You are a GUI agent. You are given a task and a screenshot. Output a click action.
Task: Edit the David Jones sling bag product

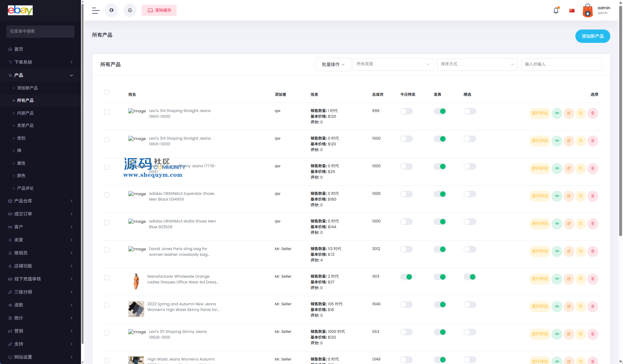[569, 251]
